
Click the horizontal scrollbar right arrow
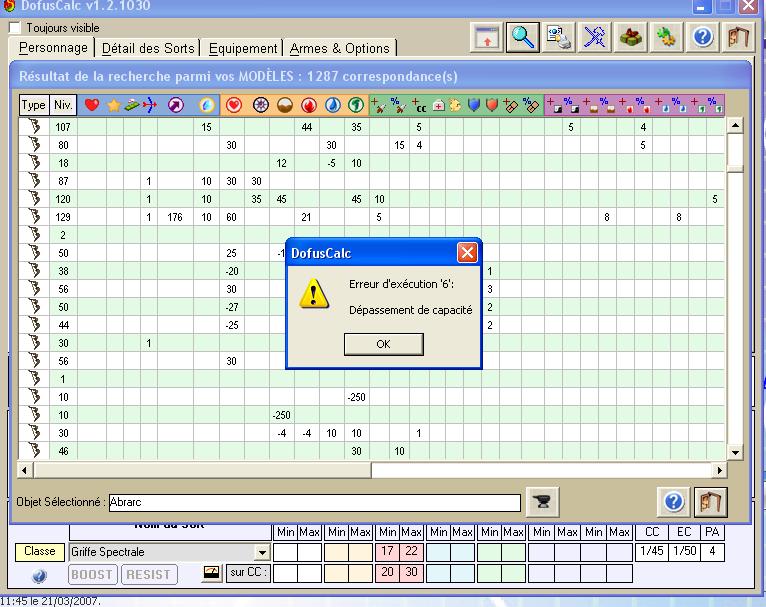point(720,470)
